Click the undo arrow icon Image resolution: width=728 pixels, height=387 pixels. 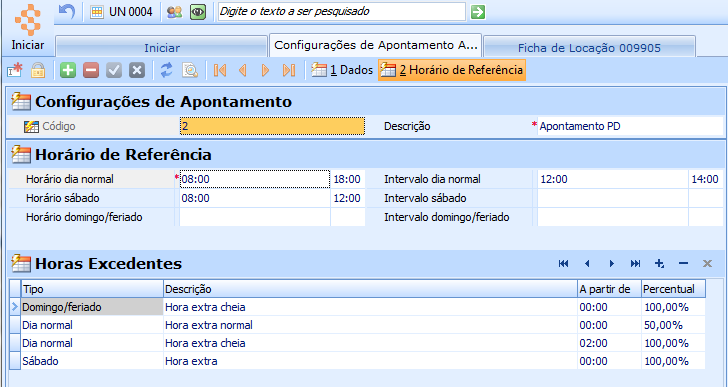(67, 11)
